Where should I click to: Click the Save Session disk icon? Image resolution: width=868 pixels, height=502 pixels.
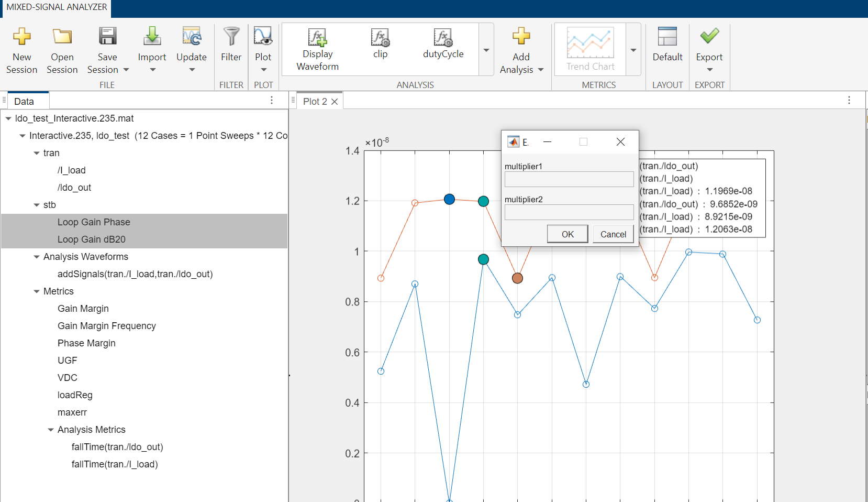[107, 37]
